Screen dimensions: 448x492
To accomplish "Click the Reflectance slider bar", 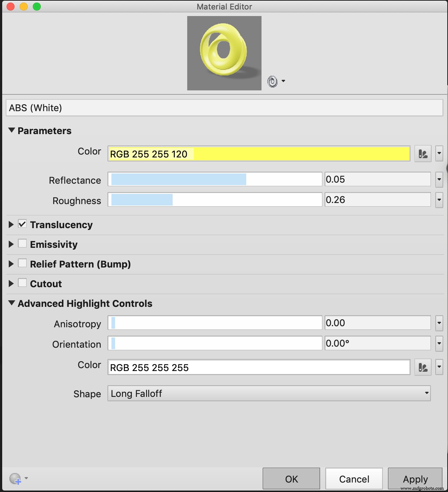I will tap(215, 179).
